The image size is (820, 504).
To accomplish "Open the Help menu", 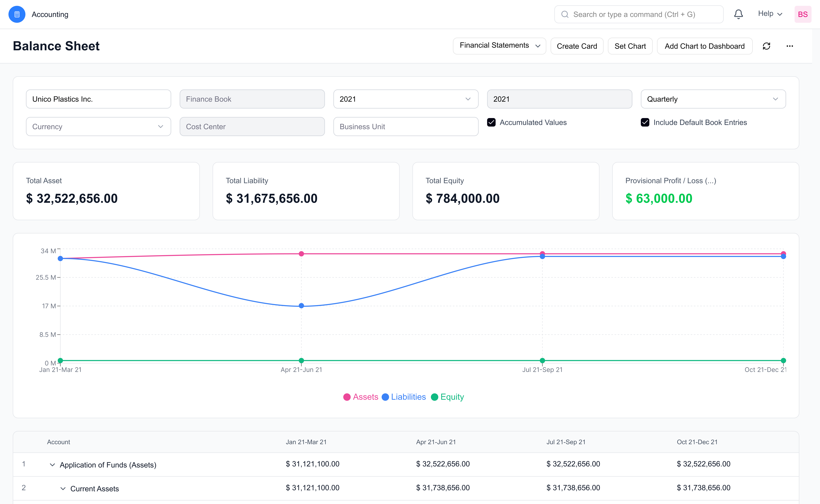I will coord(770,14).
